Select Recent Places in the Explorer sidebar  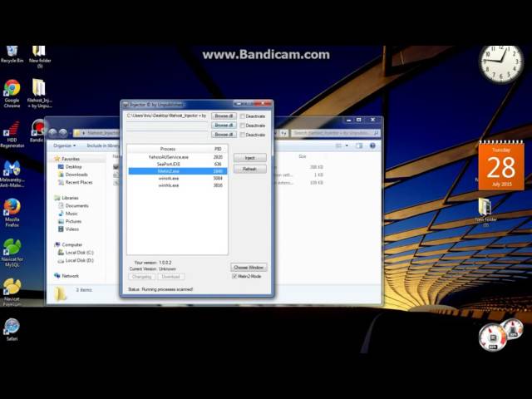click(x=79, y=182)
